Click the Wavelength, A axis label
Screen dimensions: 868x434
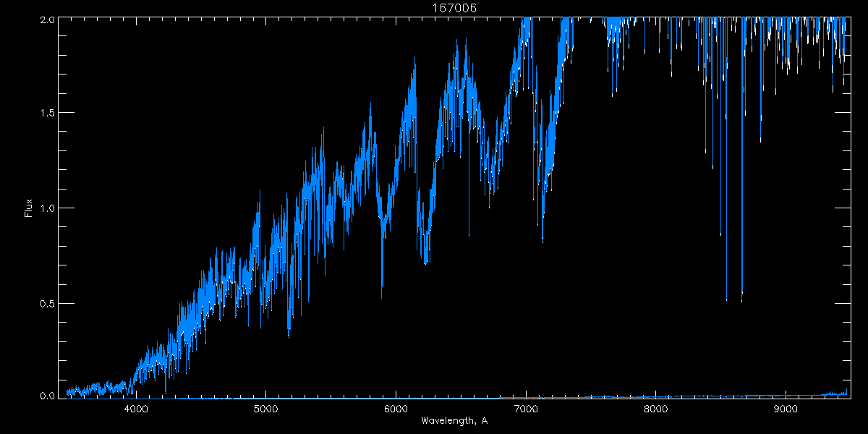point(454,420)
